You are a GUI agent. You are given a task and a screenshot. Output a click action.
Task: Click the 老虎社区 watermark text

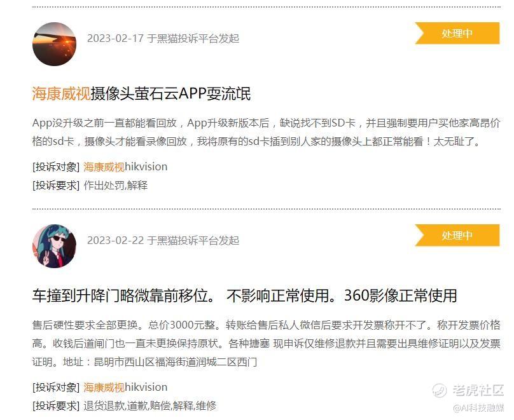(x=478, y=390)
